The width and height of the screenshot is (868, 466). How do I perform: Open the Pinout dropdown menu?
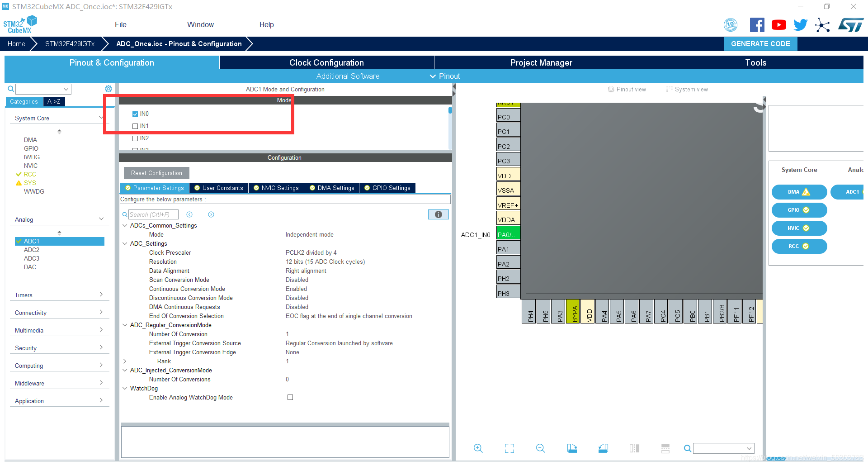(x=445, y=76)
